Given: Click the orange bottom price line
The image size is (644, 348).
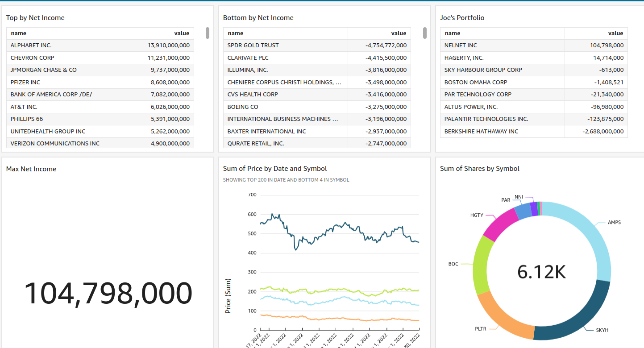Looking at the screenshot, I should pyautogui.click(x=339, y=319).
